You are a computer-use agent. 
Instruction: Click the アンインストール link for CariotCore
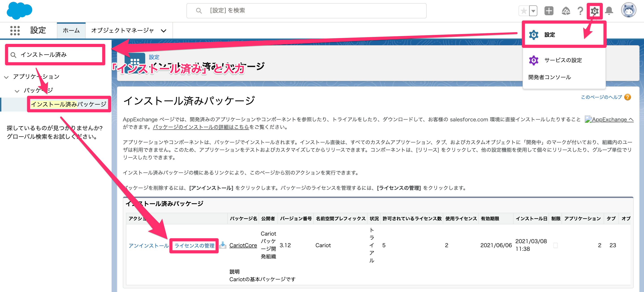click(x=149, y=246)
